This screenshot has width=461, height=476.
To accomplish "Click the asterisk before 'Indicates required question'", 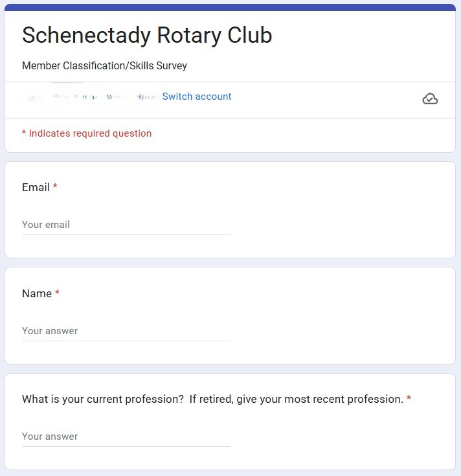I will (x=24, y=132).
